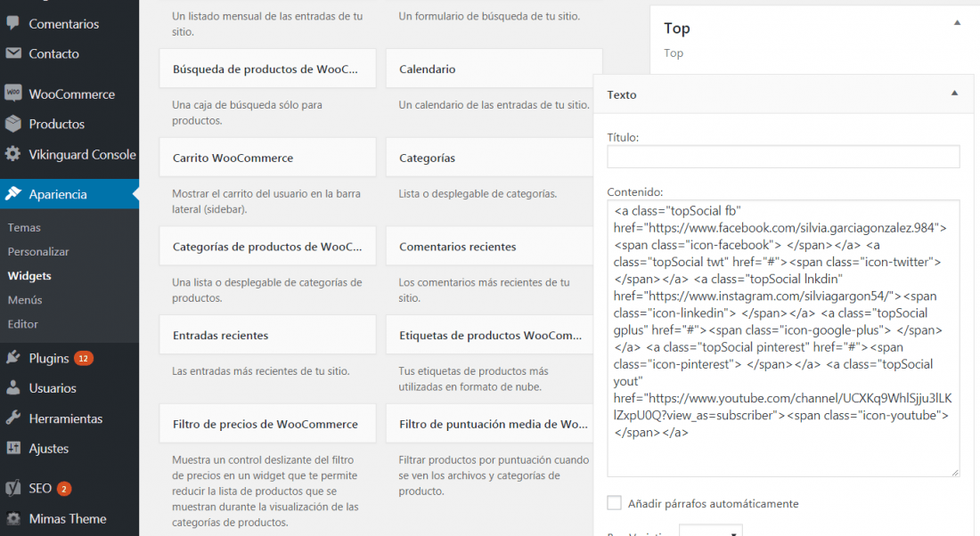Click the Contacto envelope icon
The height and width of the screenshot is (536, 980).
(x=12, y=53)
